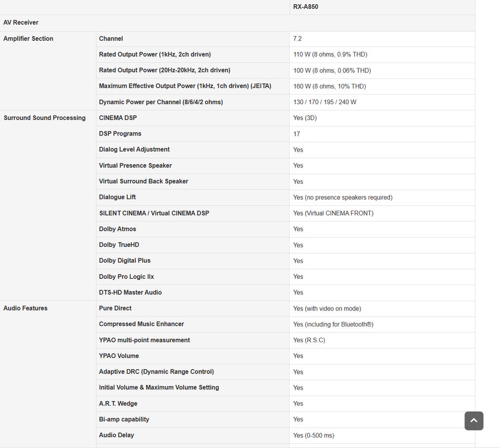Viewport: 500px width, 448px height.
Task: Click the Yes value for YPAO Volume
Action: click(298, 356)
